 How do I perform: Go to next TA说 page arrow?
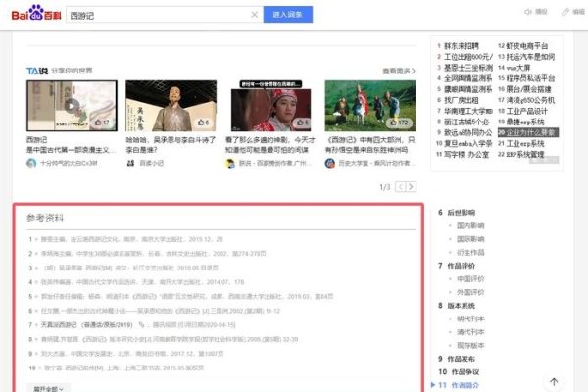click(411, 187)
